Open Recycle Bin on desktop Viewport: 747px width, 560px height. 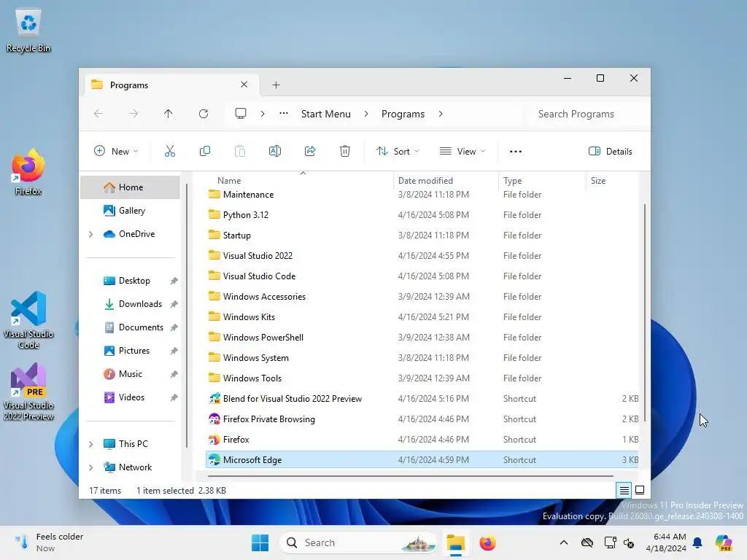point(28,30)
